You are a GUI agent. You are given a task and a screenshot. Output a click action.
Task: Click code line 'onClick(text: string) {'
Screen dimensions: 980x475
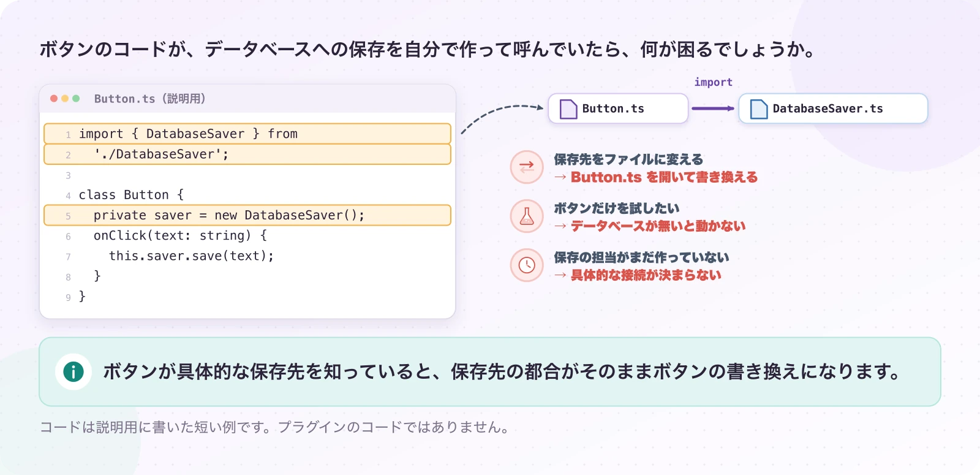180,236
